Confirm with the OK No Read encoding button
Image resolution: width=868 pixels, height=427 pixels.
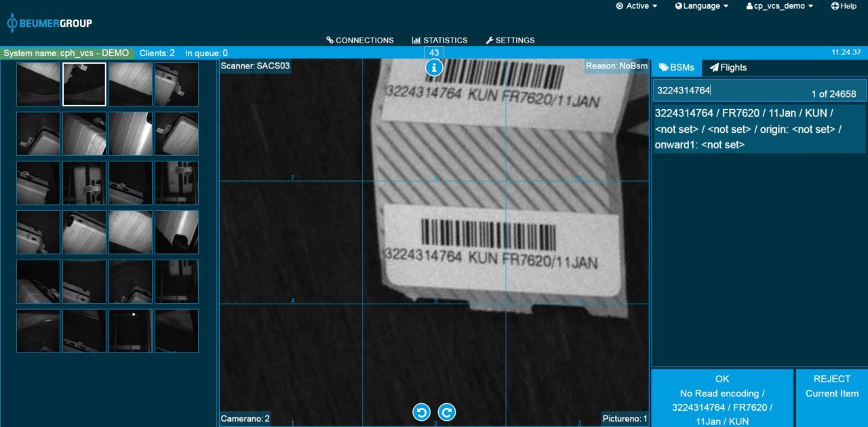point(722,399)
